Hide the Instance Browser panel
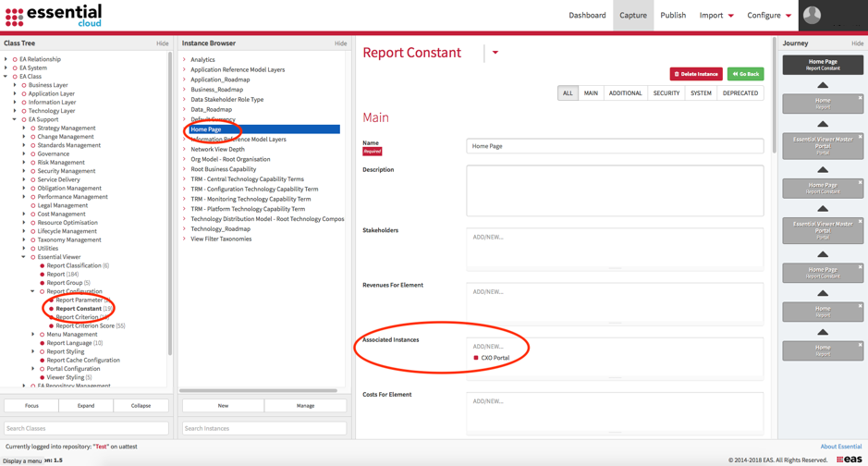Viewport: 868px width, 466px height. pyautogui.click(x=340, y=43)
